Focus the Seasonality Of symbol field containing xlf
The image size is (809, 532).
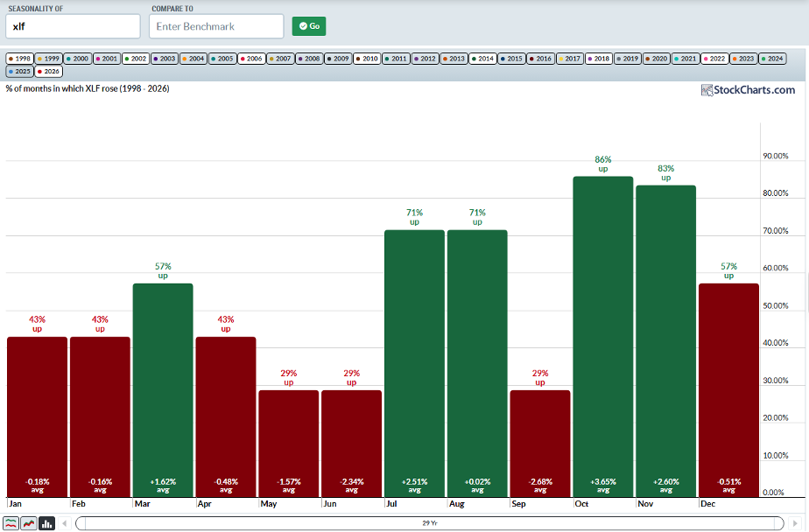coord(73,26)
